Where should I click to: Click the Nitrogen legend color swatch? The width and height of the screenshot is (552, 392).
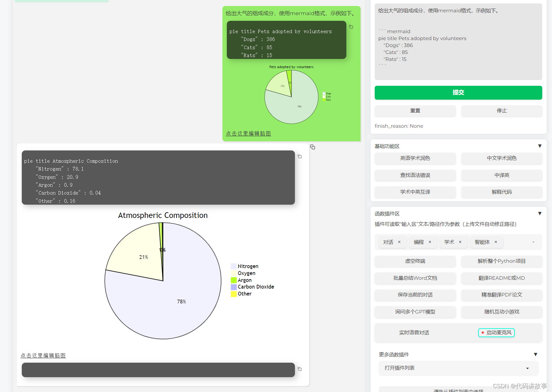234,266
